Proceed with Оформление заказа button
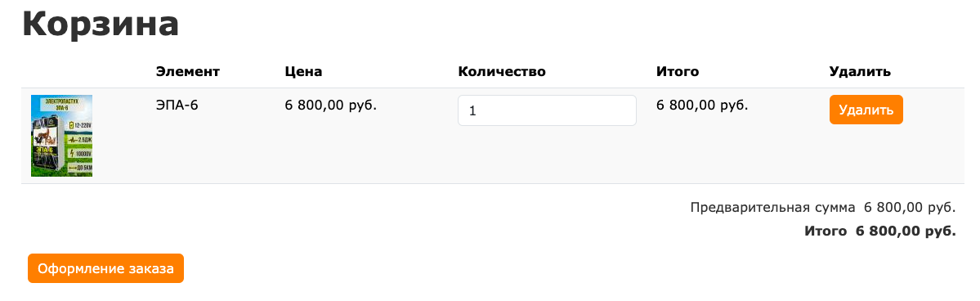The width and height of the screenshot is (980, 301). [105, 268]
